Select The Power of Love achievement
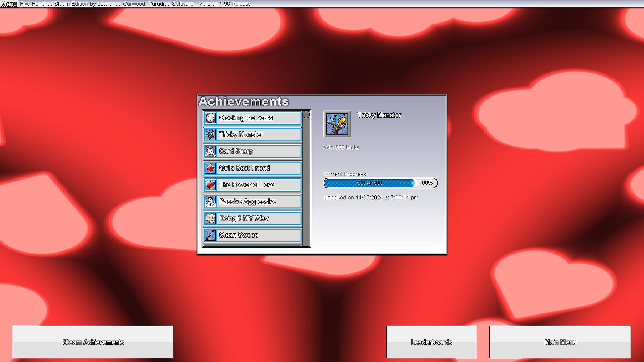The height and width of the screenshot is (362, 644). (258, 185)
